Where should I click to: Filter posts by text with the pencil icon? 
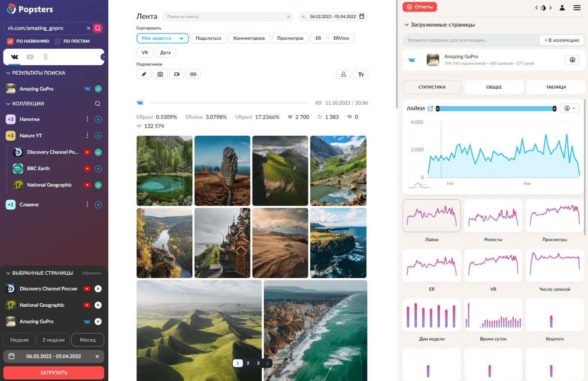pos(144,74)
